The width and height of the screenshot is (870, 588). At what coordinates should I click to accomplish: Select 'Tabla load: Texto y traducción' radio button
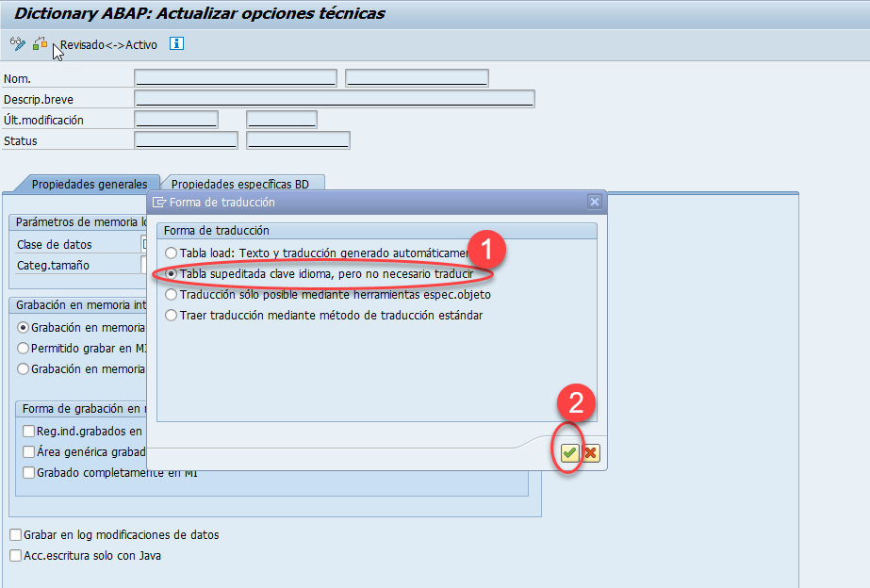pyautogui.click(x=171, y=253)
